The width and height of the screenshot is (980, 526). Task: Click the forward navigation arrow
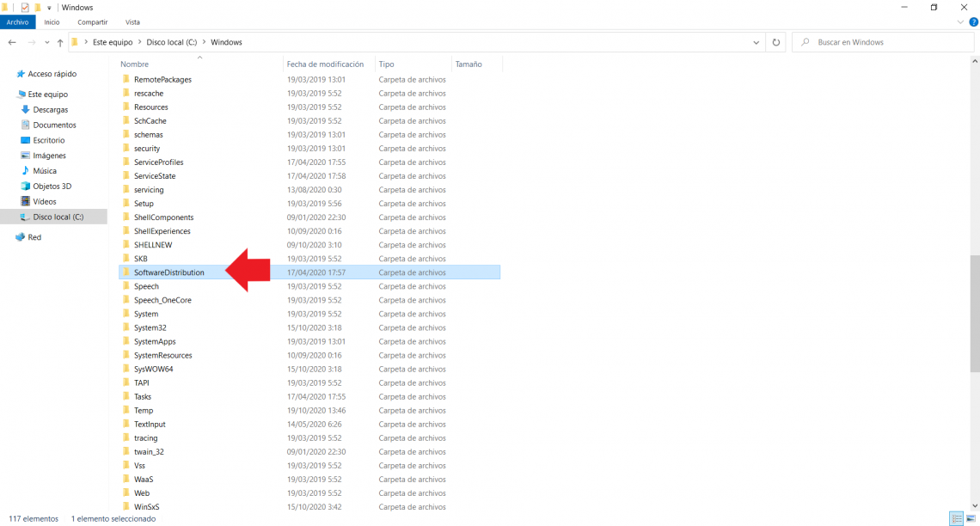tap(32, 41)
